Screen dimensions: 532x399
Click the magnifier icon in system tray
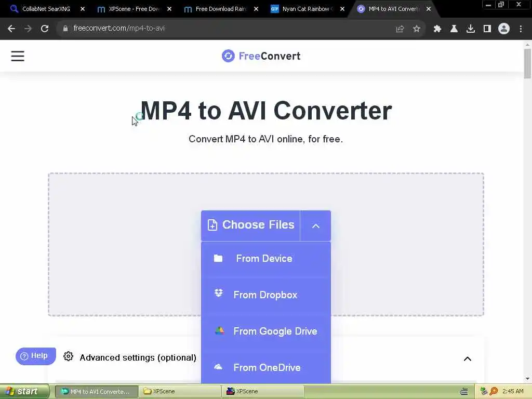[x=494, y=391]
